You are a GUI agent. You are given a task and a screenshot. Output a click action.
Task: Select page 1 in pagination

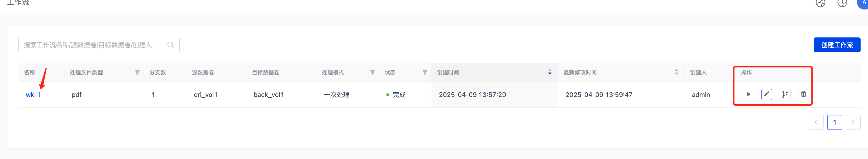pos(834,122)
